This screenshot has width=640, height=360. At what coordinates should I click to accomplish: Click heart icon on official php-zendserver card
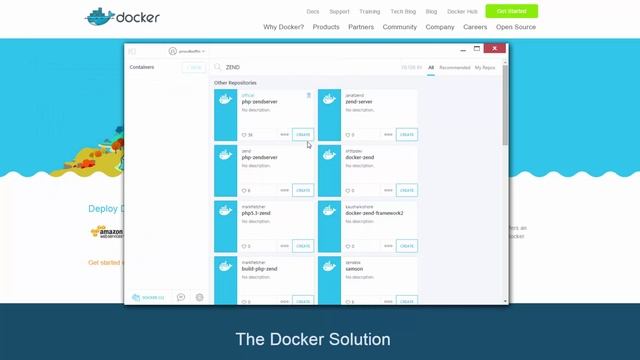tap(244, 135)
